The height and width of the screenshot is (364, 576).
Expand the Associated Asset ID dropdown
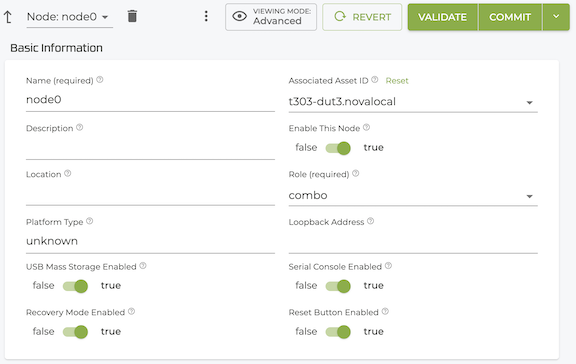tap(529, 102)
